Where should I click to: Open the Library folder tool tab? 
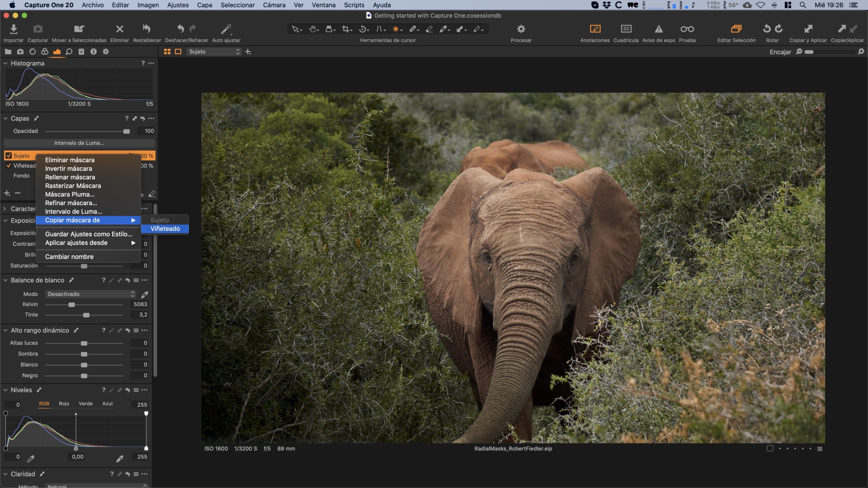8,52
